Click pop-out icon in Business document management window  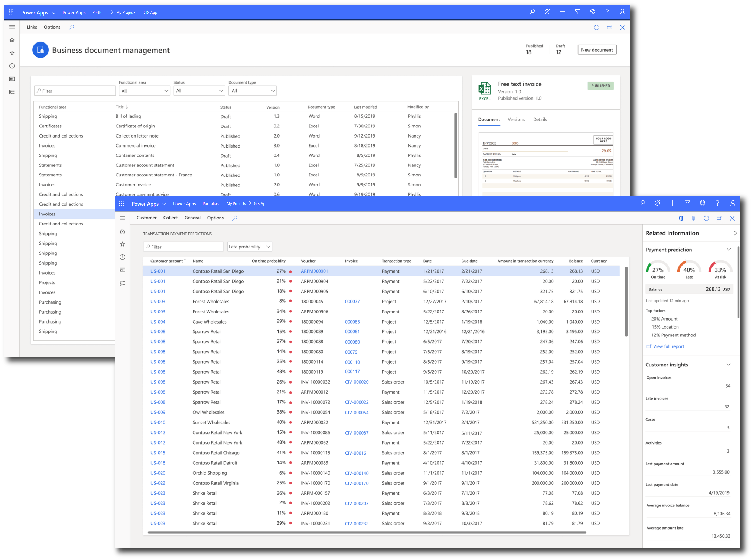pos(609,27)
